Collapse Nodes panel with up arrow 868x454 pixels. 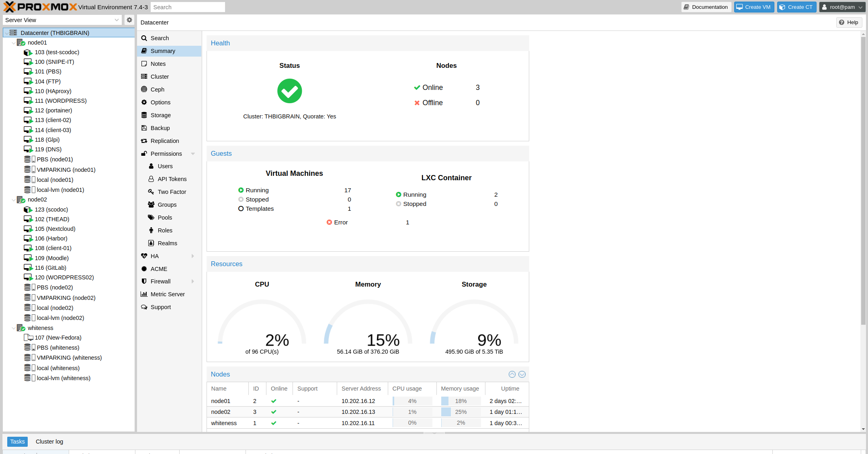coord(512,374)
